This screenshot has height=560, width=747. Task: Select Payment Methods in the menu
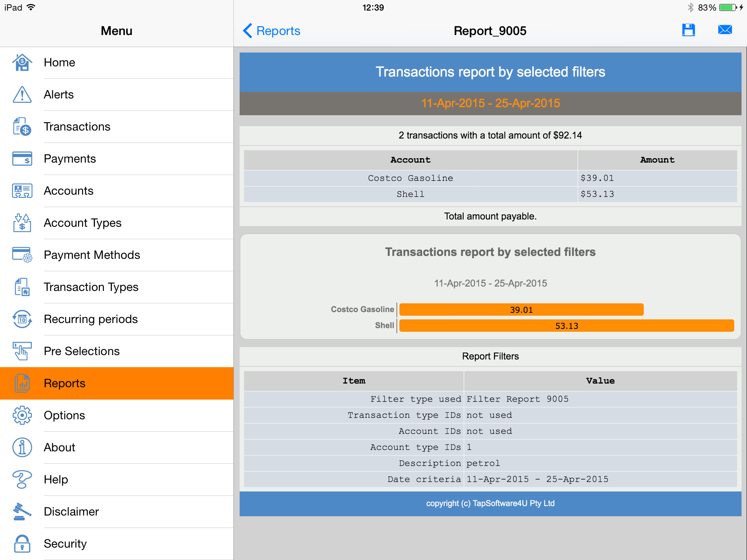[x=92, y=255]
